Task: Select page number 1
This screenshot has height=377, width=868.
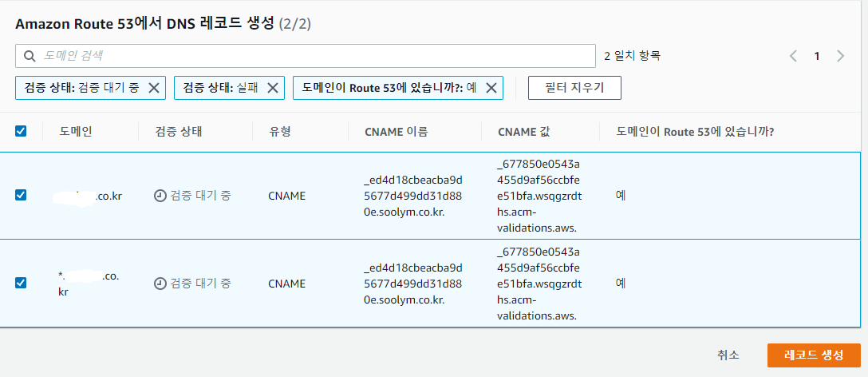Action: tap(816, 56)
